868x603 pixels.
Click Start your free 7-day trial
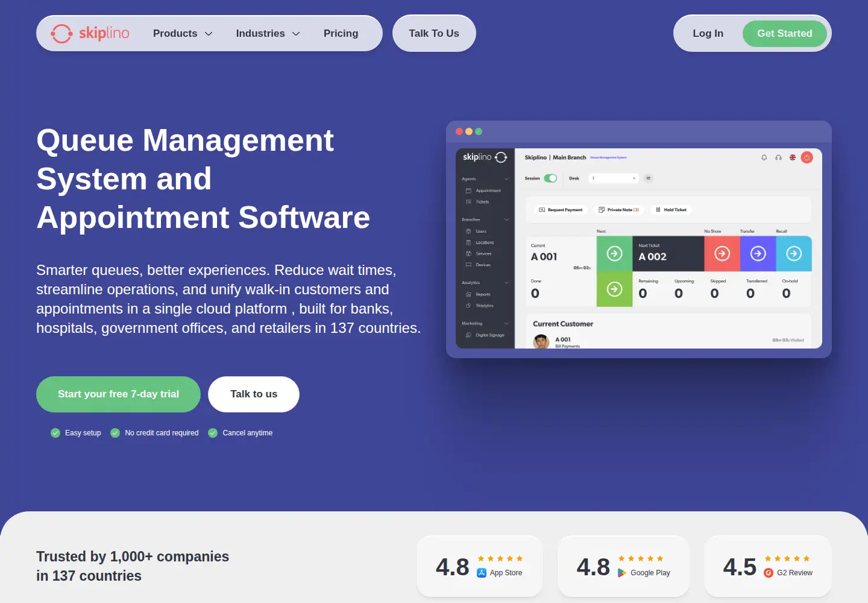[x=118, y=394]
